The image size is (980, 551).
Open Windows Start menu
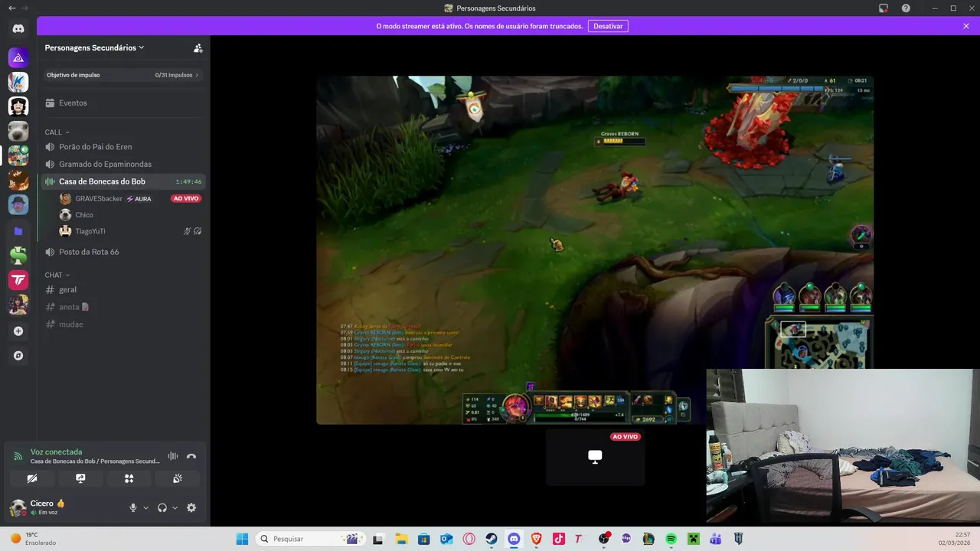(x=242, y=539)
